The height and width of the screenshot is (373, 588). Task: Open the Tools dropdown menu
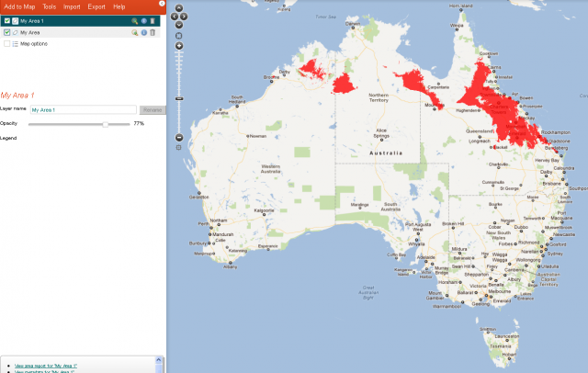pyautogui.click(x=49, y=6)
